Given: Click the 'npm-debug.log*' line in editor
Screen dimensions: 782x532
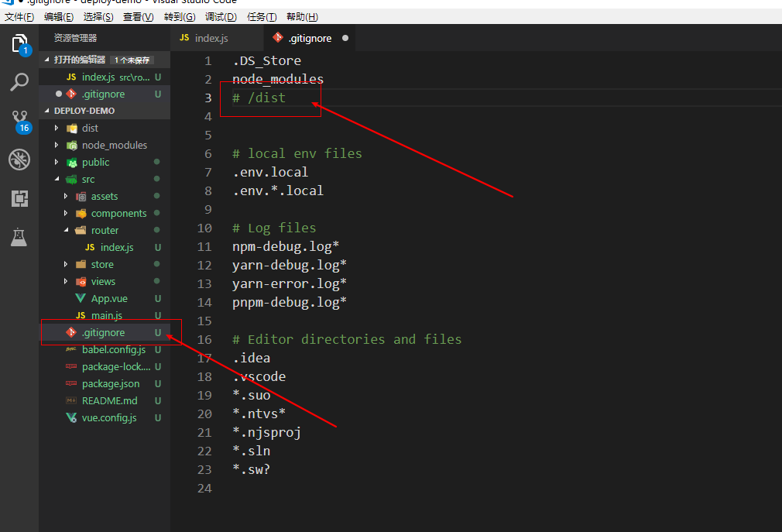Looking at the screenshot, I should [286, 246].
